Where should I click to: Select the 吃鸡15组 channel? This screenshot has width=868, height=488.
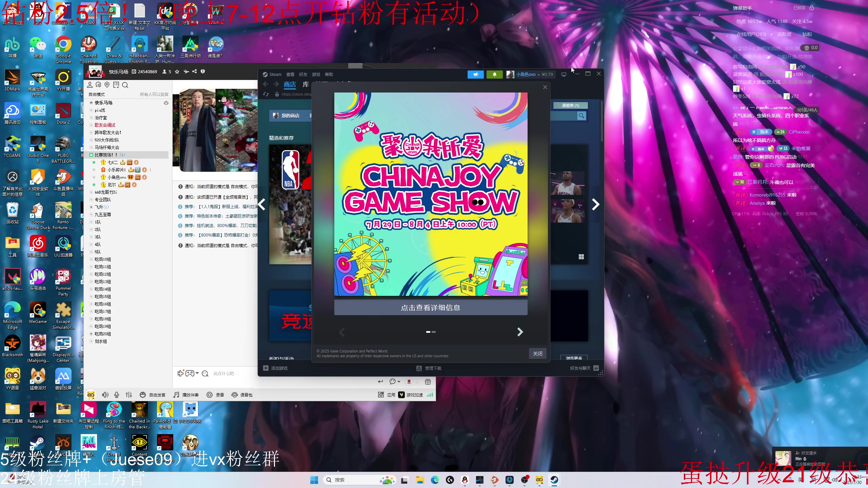(x=103, y=297)
